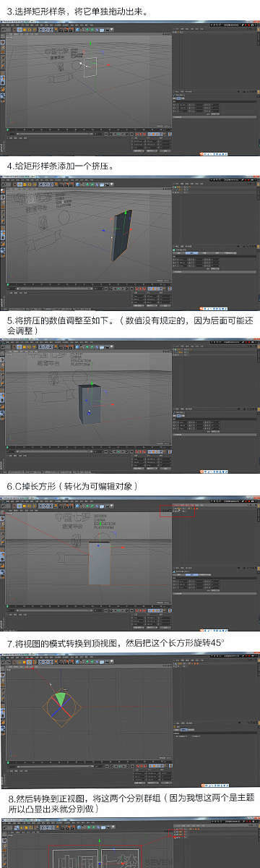The height and width of the screenshot is (868, 260).
Task: Grab the green Y-axis handle atop step 4 slab
Action: coord(126,212)
